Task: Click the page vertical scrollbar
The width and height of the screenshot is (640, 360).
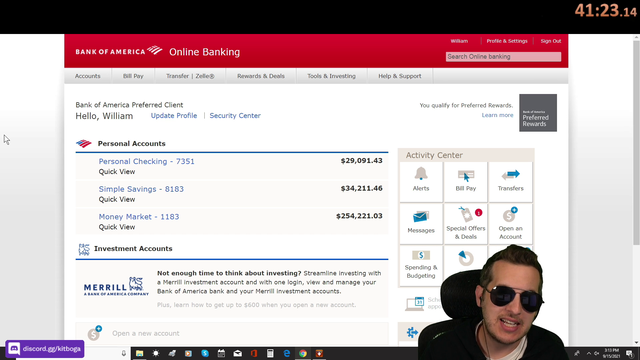Action: tap(636, 143)
